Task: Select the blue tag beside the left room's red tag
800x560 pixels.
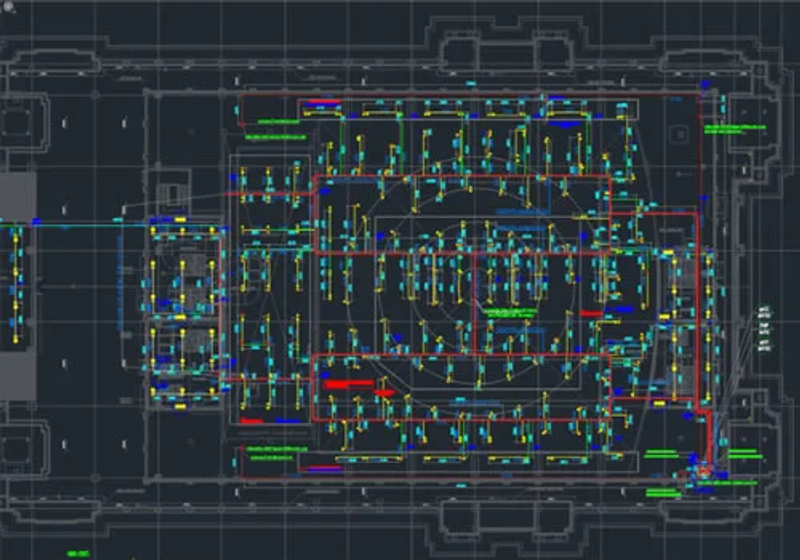Action: click(288, 421)
